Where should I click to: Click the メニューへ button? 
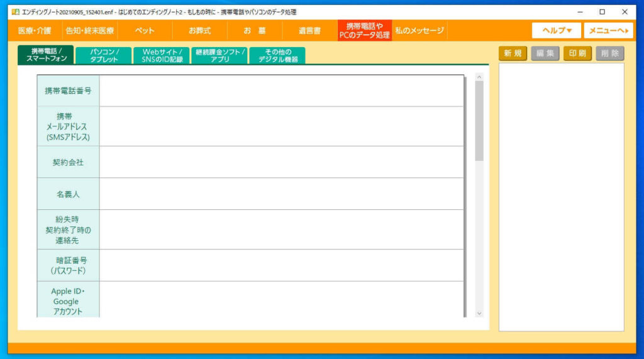(608, 30)
